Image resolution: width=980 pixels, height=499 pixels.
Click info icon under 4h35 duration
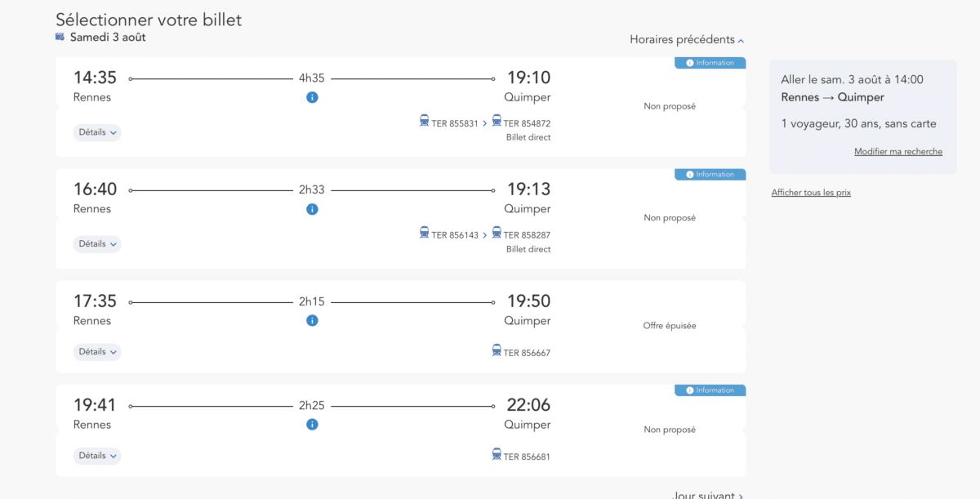pyautogui.click(x=312, y=97)
